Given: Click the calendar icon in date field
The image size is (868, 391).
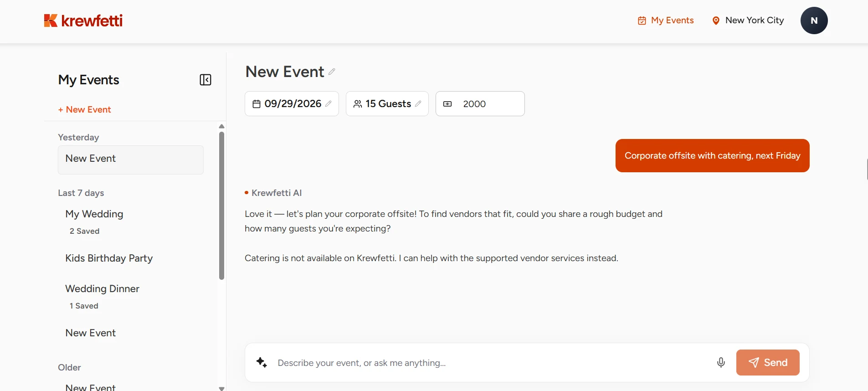Looking at the screenshot, I should (257, 104).
